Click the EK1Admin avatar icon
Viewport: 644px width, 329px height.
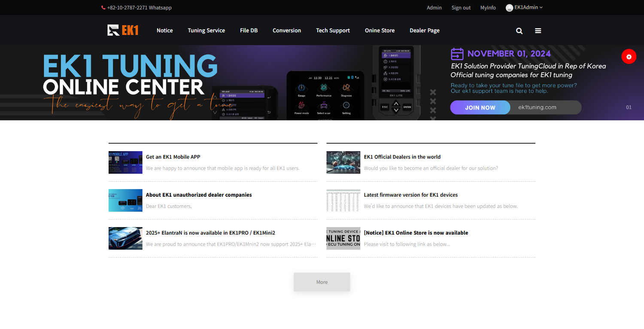click(x=509, y=8)
